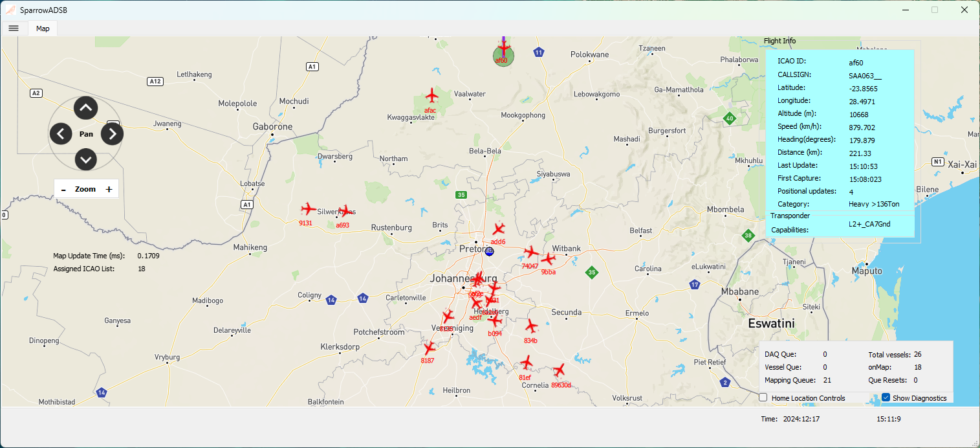
Task: Pan the map left
Action: pyautogui.click(x=61, y=134)
